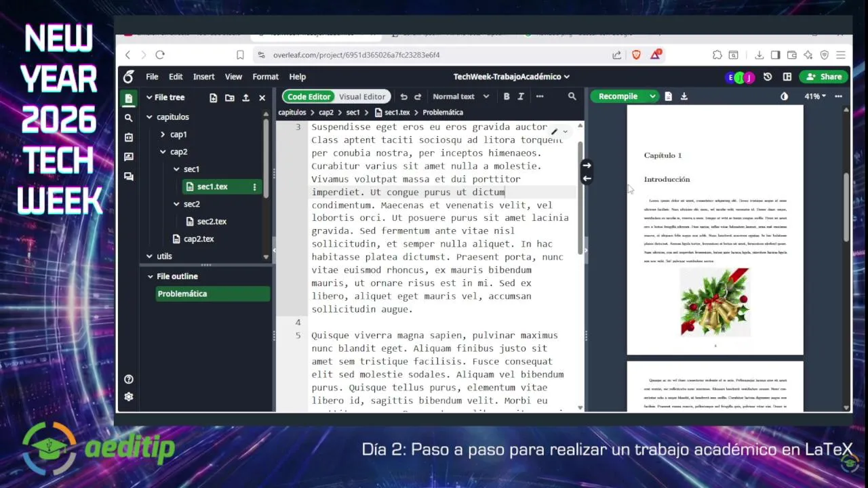Collapse the File outline section
The width and height of the screenshot is (868, 488).
pyautogui.click(x=151, y=277)
